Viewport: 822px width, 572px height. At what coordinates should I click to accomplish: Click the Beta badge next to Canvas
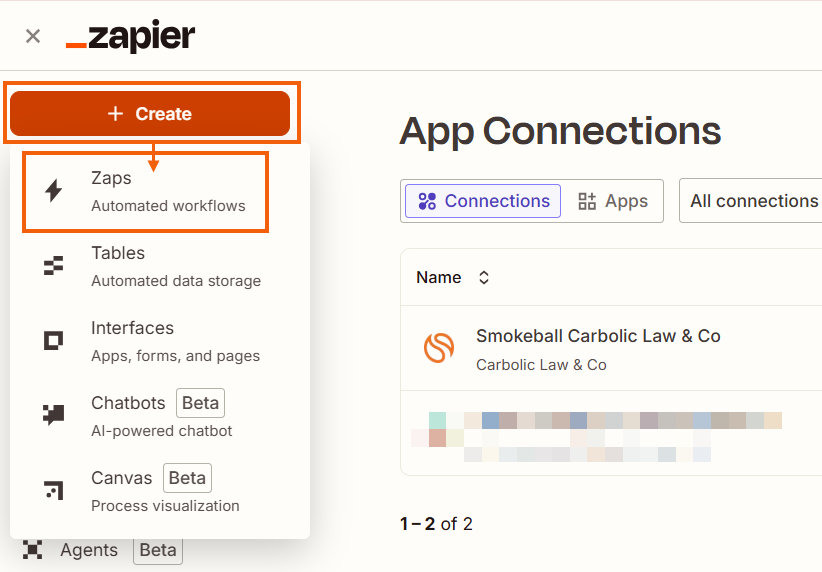[187, 478]
